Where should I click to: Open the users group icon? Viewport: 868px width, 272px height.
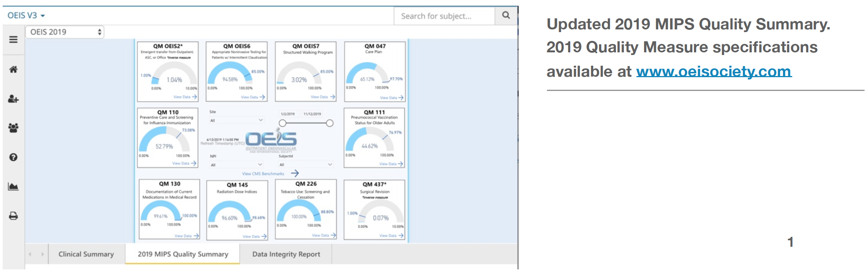tap(13, 128)
